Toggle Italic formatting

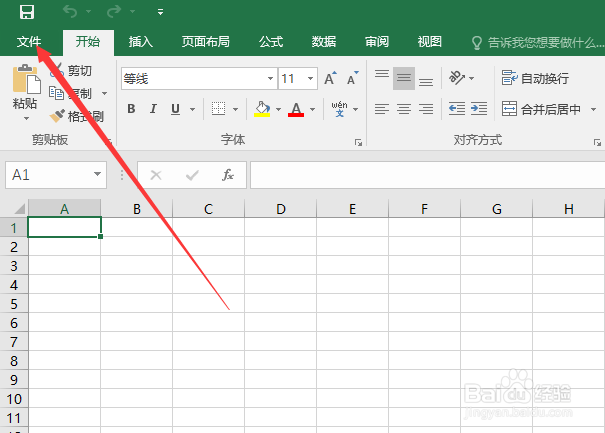click(153, 109)
